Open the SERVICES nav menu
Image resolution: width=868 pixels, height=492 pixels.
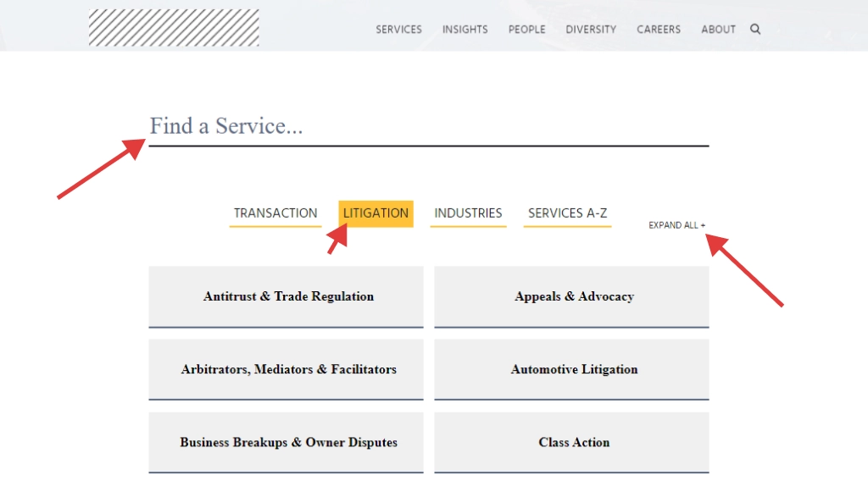pos(398,30)
